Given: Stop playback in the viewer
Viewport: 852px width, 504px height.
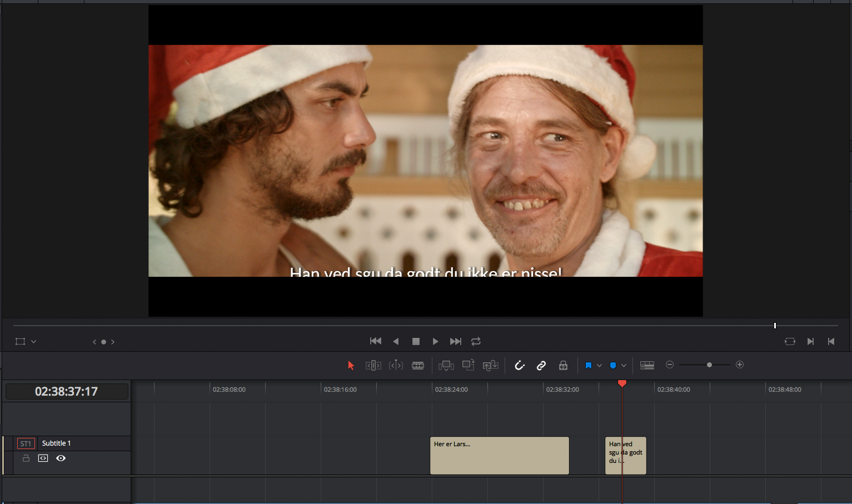Looking at the screenshot, I should (416, 341).
